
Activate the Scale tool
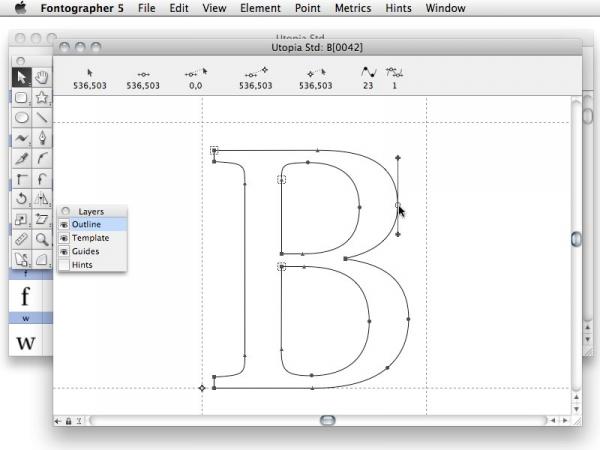[22, 219]
